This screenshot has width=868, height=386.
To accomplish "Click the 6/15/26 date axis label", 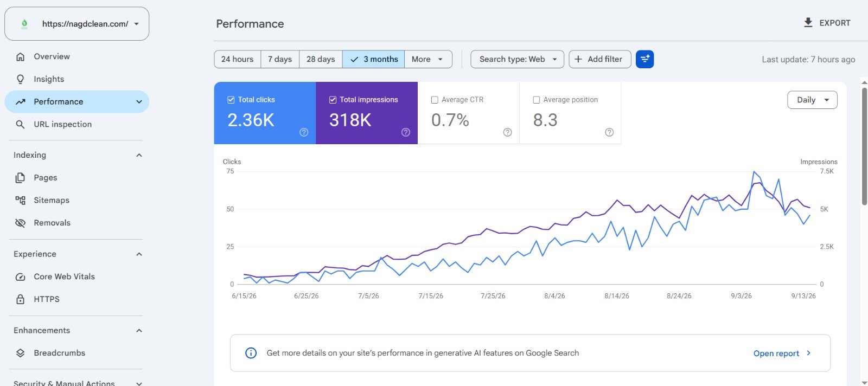I will point(244,296).
